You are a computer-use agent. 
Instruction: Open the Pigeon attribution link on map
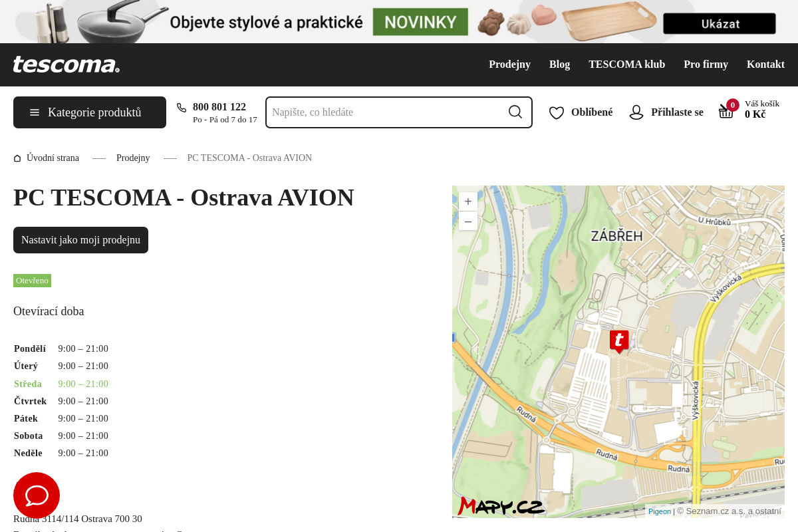(660, 511)
